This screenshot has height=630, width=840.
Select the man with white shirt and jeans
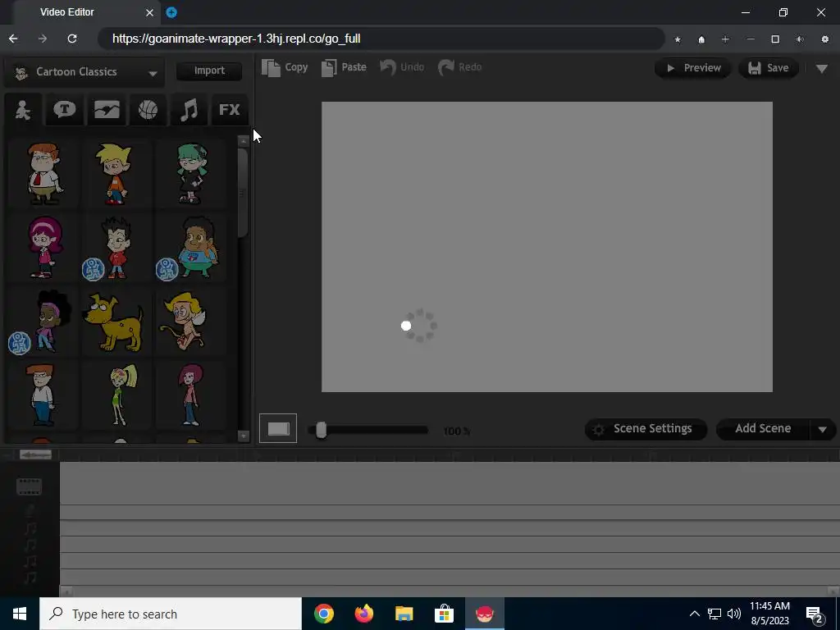(x=42, y=395)
